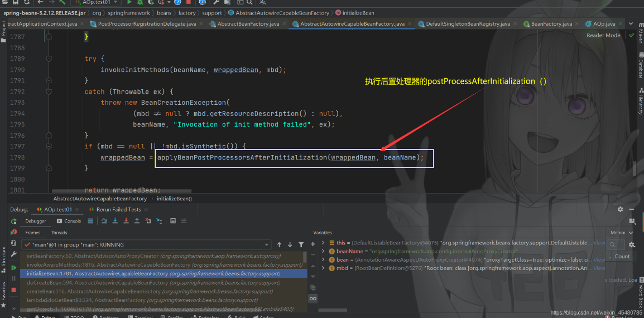The width and height of the screenshot is (644, 318).
Task: Click the wrench settings icon in debug sidebar
Action: tap(13, 254)
